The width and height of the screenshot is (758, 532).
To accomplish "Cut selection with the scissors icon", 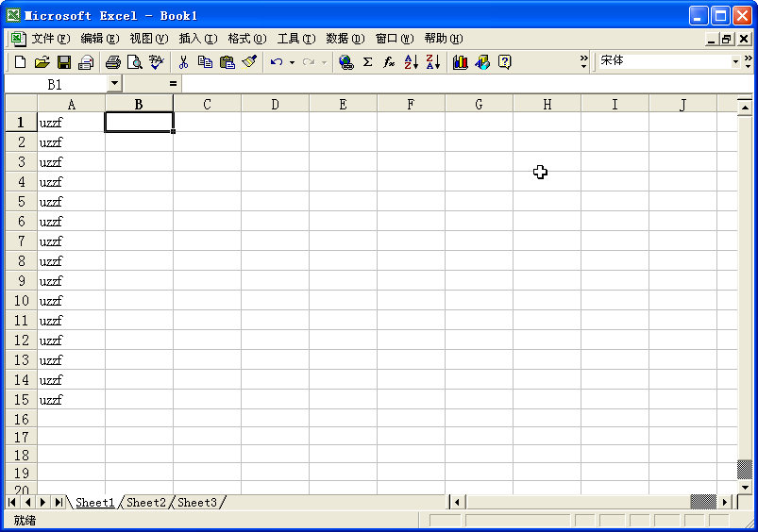I will coord(183,62).
